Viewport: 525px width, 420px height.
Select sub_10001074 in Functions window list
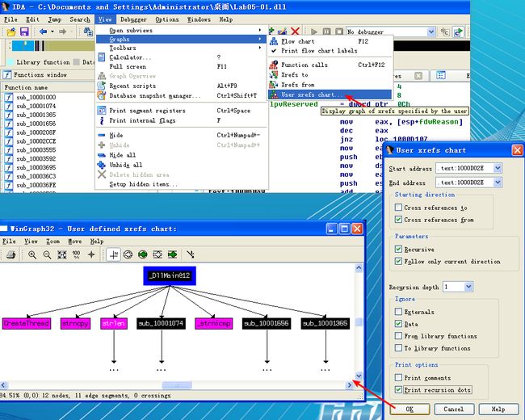(x=36, y=106)
